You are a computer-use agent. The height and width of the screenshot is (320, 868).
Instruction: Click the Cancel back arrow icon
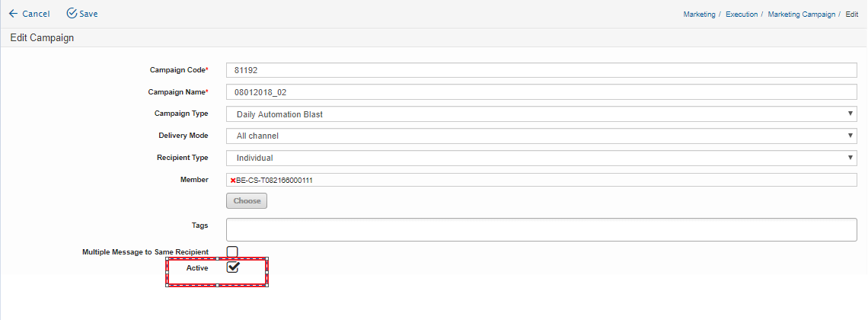pyautogui.click(x=13, y=14)
